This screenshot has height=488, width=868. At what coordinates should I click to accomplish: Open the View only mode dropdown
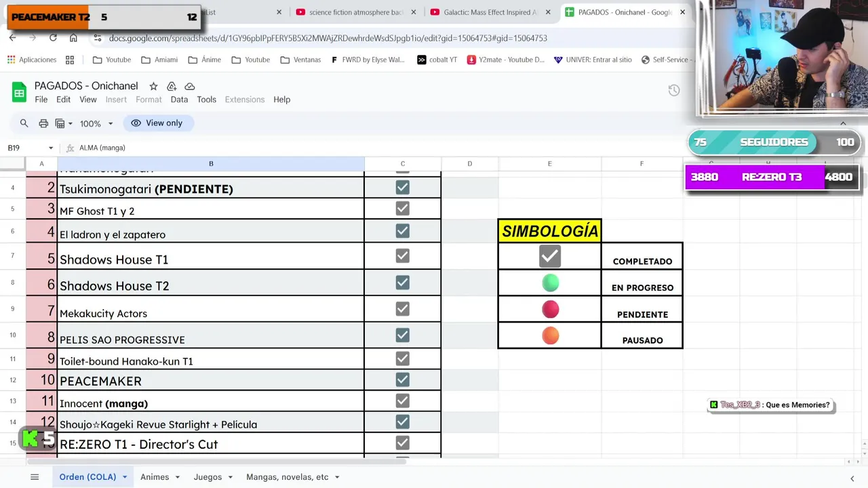coord(157,123)
